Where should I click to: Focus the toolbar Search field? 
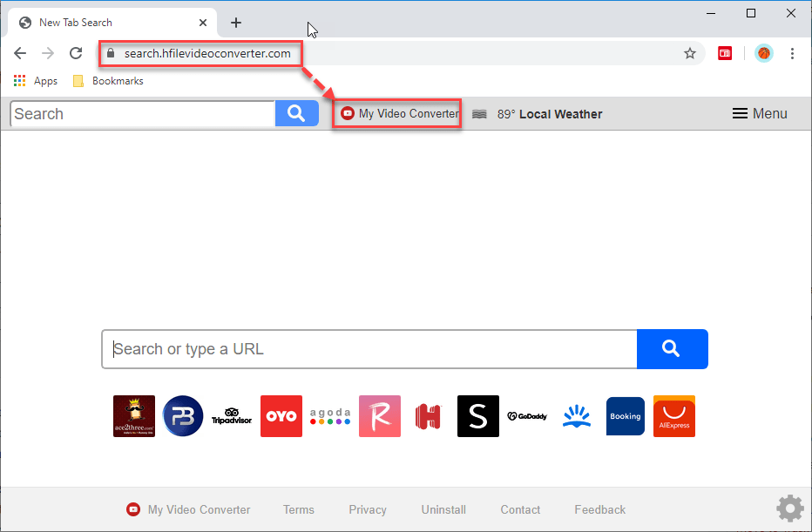142,114
